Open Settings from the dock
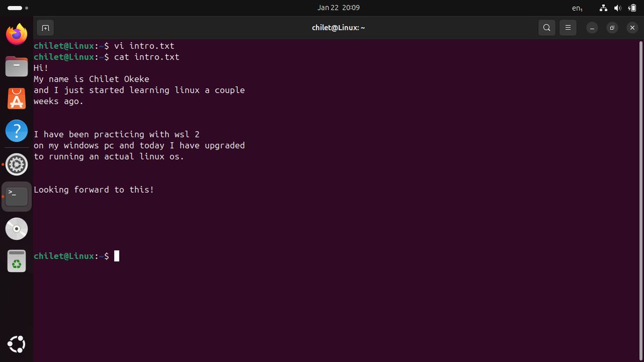The height and width of the screenshot is (362, 644). (16, 164)
